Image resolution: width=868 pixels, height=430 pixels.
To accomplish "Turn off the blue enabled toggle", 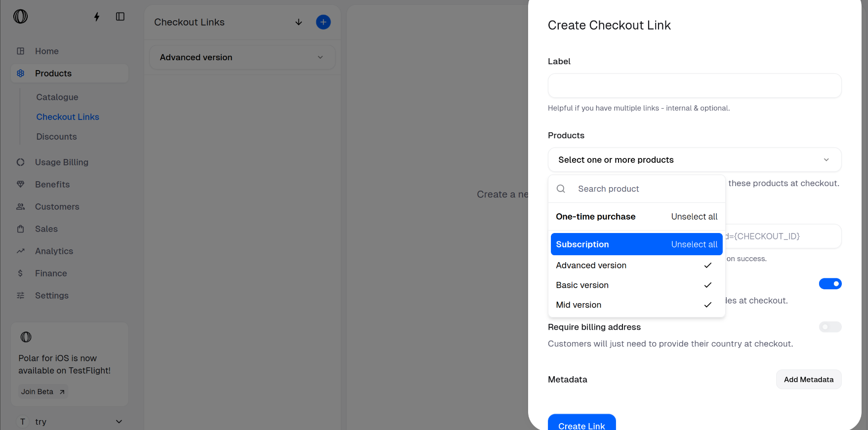I will coord(830,284).
